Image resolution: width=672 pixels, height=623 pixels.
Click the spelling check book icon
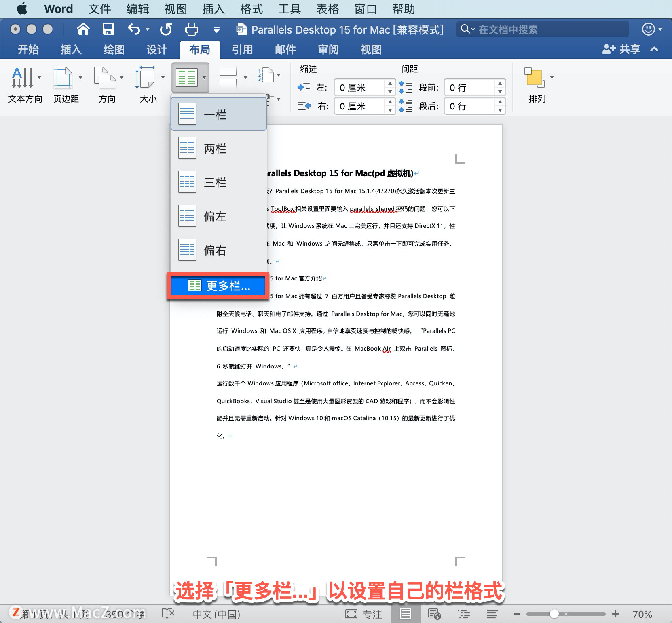[167, 614]
